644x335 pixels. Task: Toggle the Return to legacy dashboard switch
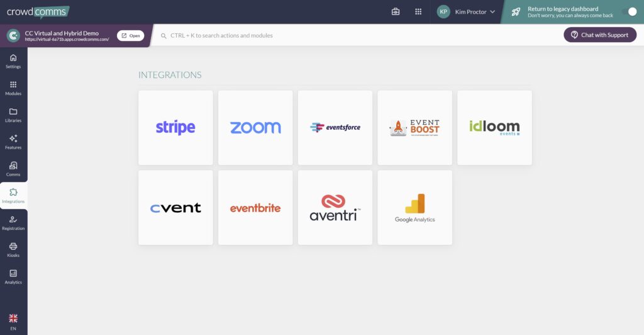click(628, 11)
